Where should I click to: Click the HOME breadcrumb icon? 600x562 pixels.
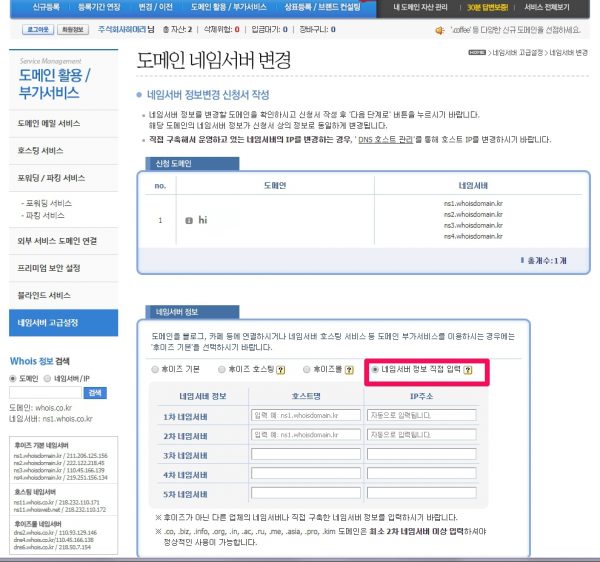click(477, 52)
